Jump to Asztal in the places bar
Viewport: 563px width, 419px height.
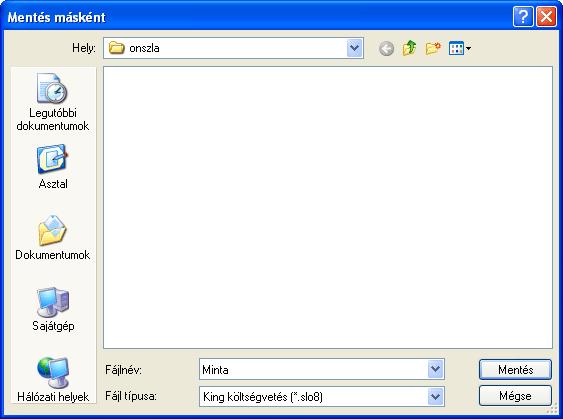click(x=53, y=167)
